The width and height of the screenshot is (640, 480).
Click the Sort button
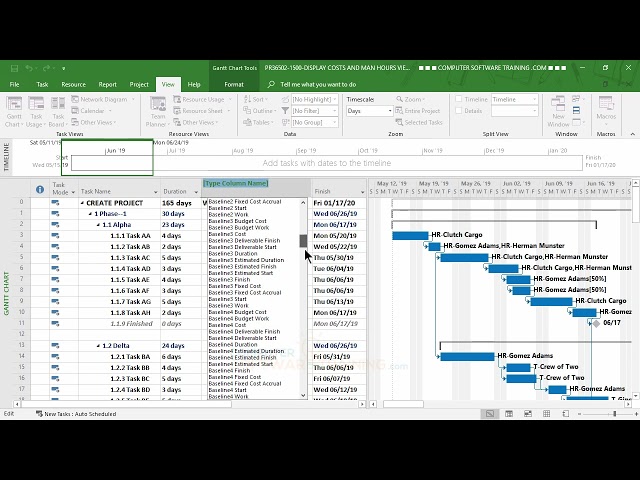point(256,99)
